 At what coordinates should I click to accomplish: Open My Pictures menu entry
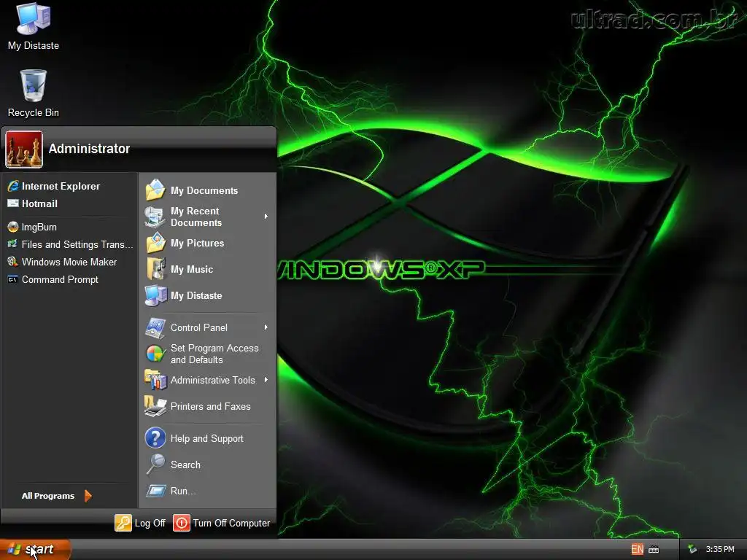[x=208, y=243]
